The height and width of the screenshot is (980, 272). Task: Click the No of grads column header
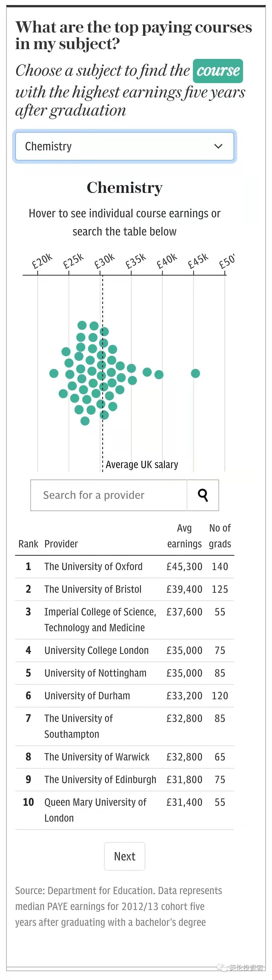pyautogui.click(x=220, y=536)
